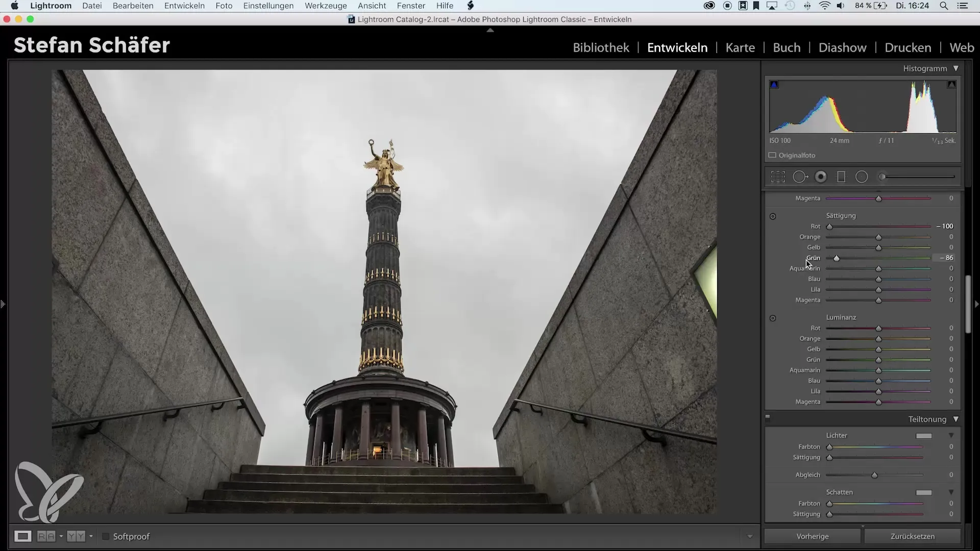
Task: Open before/after view options dropdown
Action: click(x=61, y=536)
